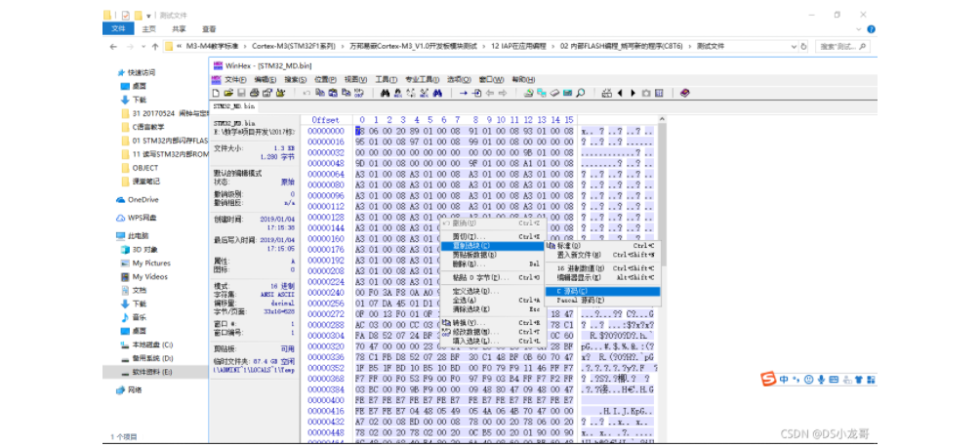Select 全选(A) in context menu
Viewport: 980px width, 447px height.
pos(492,300)
